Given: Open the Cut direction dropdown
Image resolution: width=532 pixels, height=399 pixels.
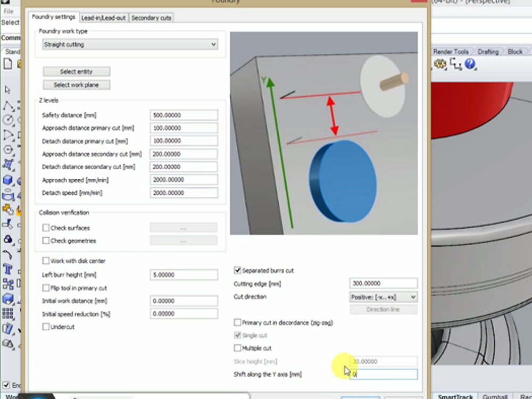Looking at the screenshot, I should point(384,297).
